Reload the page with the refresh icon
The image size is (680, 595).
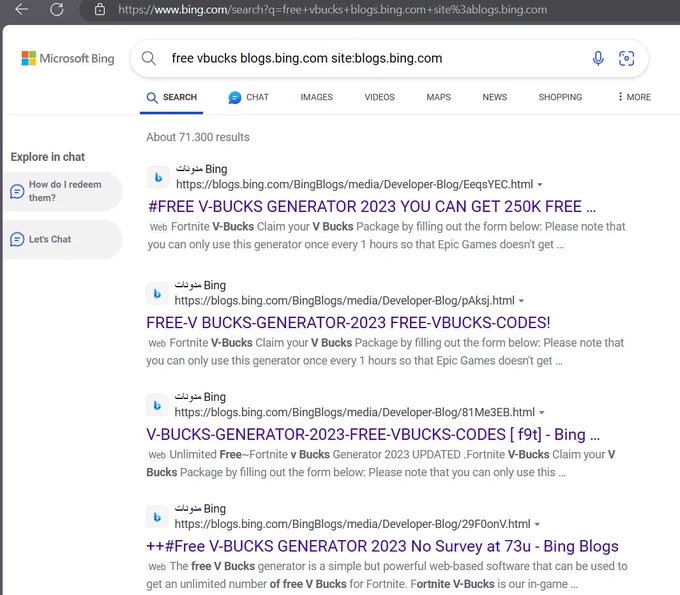click(x=56, y=9)
